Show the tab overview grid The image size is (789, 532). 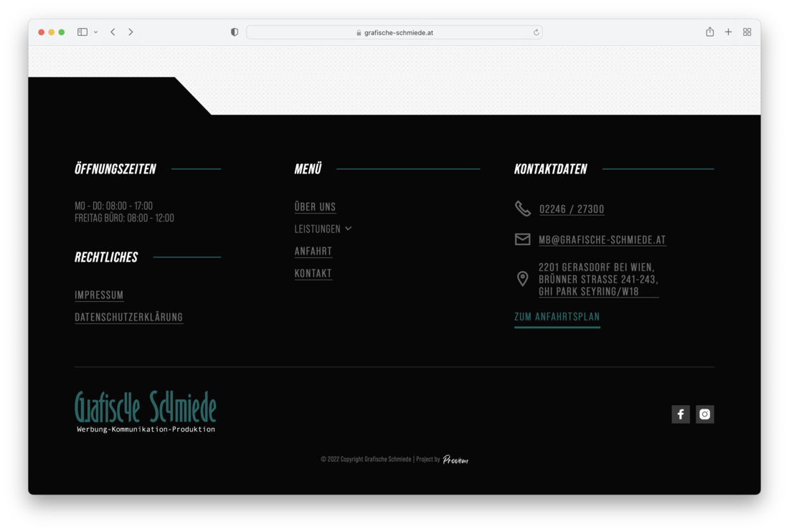pyautogui.click(x=747, y=32)
